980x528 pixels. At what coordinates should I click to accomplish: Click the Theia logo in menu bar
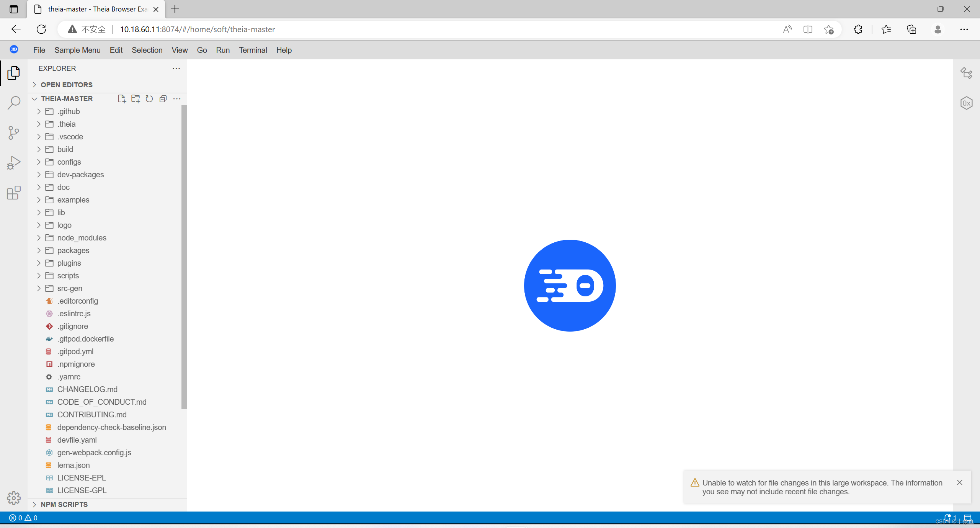[14, 49]
